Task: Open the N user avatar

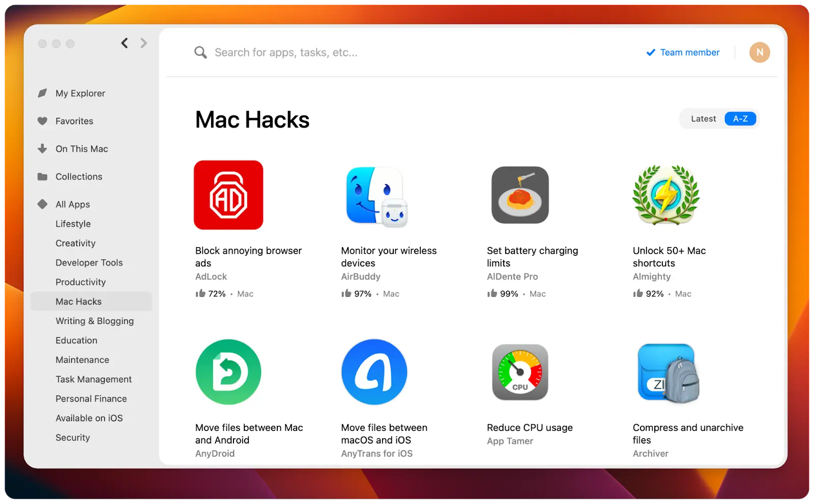Action: coord(760,52)
